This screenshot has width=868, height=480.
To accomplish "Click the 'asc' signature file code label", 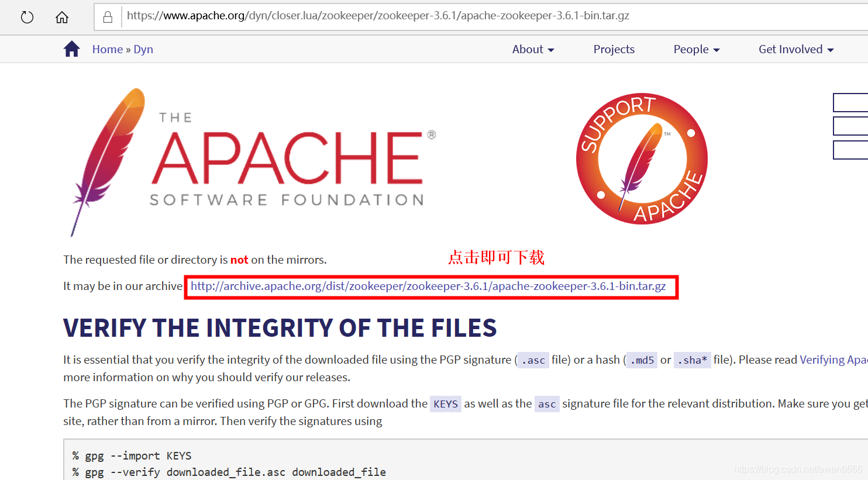I will click(547, 404).
